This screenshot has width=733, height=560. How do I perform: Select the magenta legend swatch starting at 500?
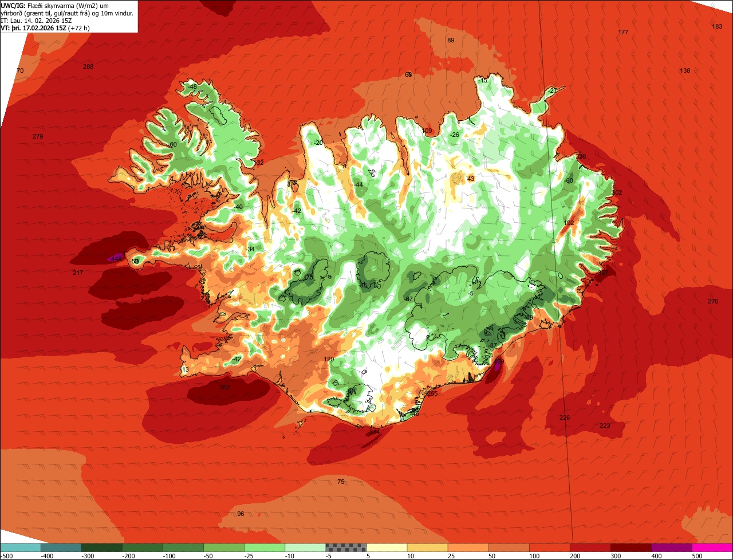(712, 547)
